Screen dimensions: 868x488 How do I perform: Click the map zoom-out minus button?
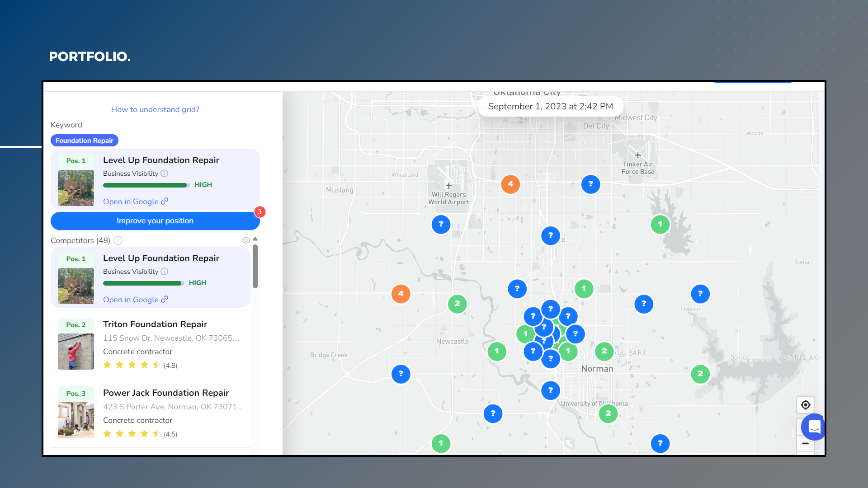[x=805, y=444]
